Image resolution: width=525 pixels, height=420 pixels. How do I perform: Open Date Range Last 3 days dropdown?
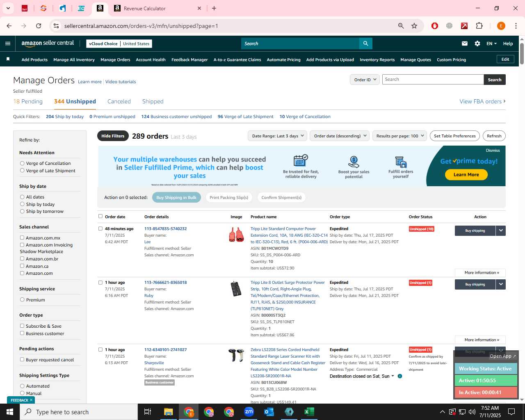click(278, 136)
